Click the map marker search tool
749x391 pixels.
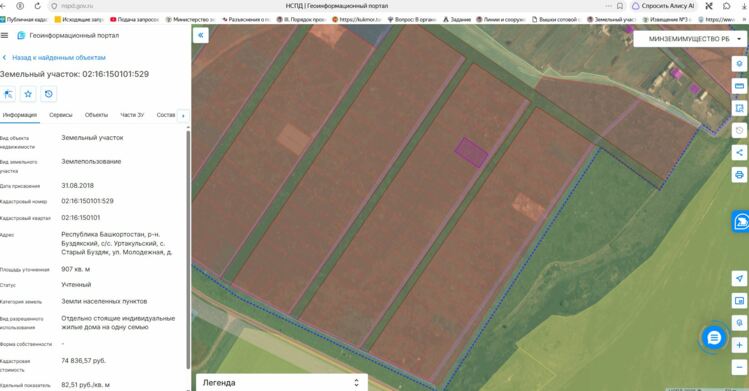pos(739,323)
